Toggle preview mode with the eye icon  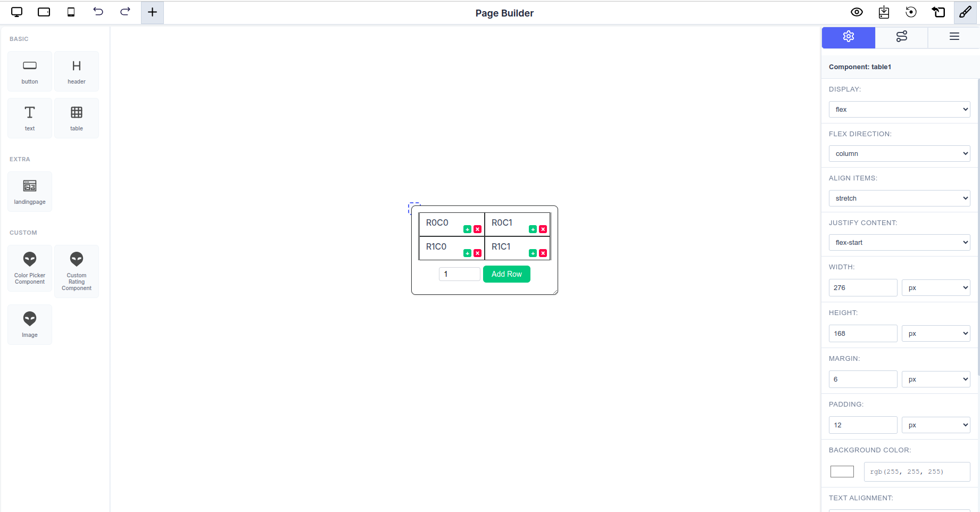coord(857,12)
